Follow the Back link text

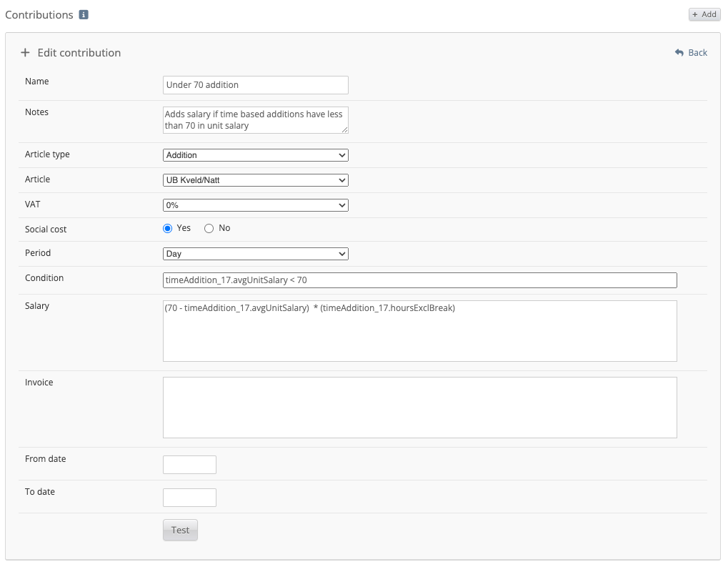tap(697, 53)
